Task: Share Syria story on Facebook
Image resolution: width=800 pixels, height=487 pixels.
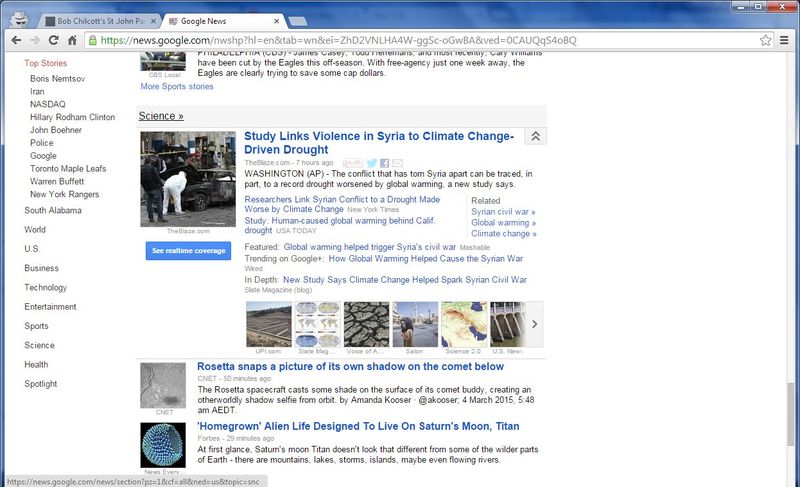Action: tap(385, 163)
